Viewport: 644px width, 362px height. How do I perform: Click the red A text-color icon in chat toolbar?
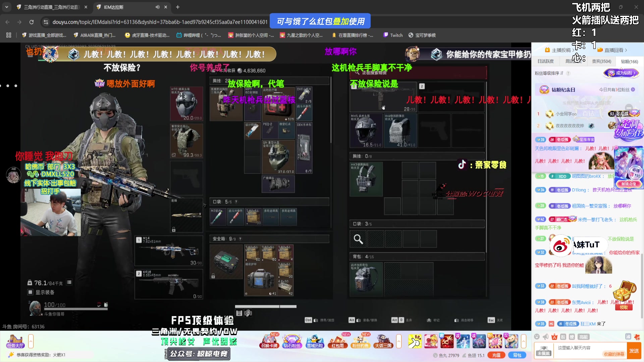(x=554, y=337)
